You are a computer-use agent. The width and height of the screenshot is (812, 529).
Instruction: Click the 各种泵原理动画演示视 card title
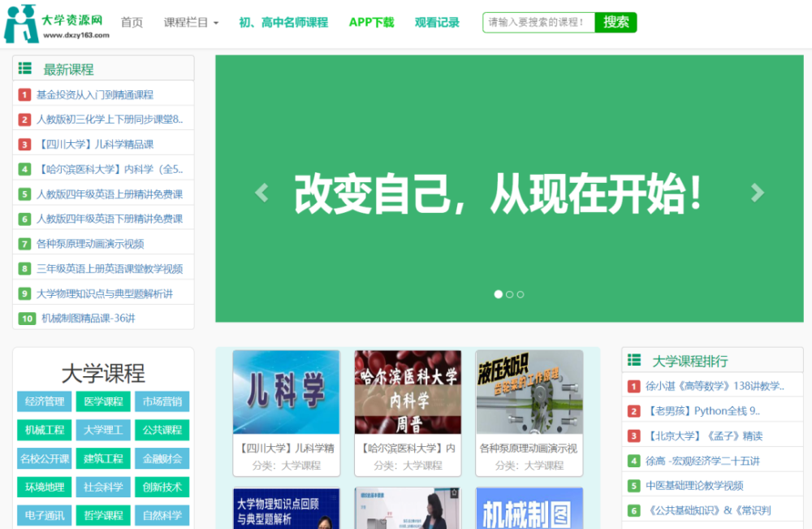coord(529,449)
